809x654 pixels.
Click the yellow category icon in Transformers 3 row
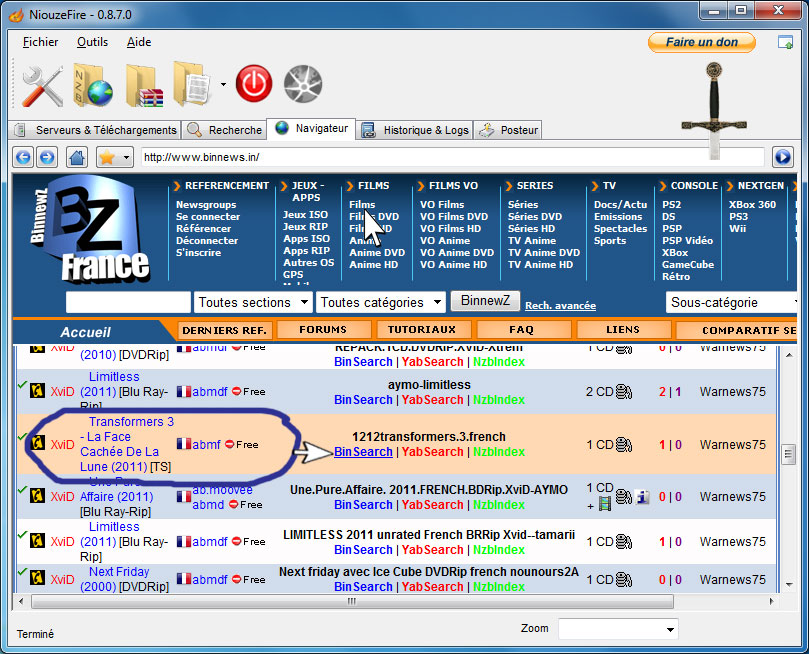coord(38,443)
